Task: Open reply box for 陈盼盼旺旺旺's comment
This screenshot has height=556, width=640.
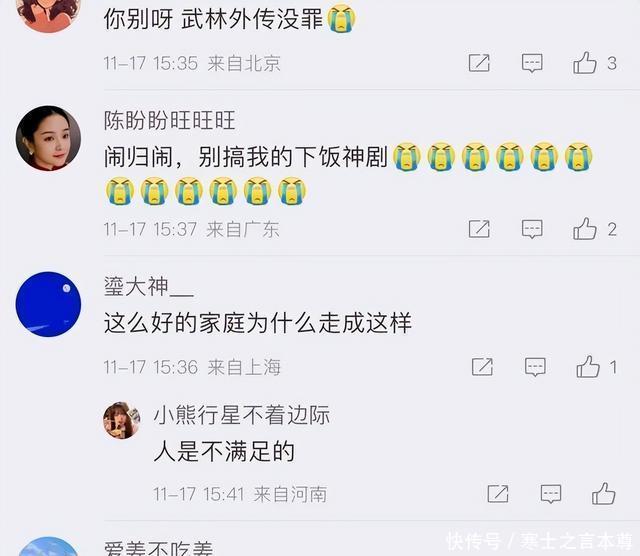Action: click(532, 229)
